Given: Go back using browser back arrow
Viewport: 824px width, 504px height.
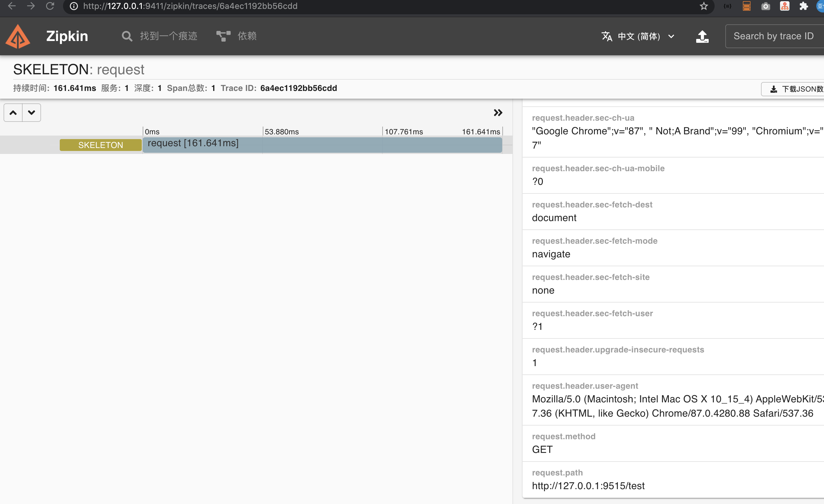Looking at the screenshot, I should (12, 6).
